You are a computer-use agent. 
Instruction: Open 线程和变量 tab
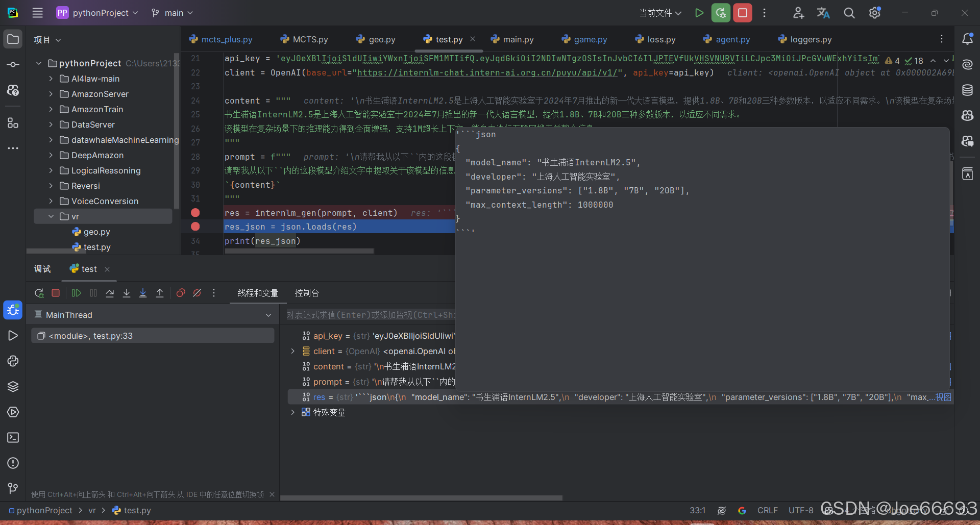[258, 293]
